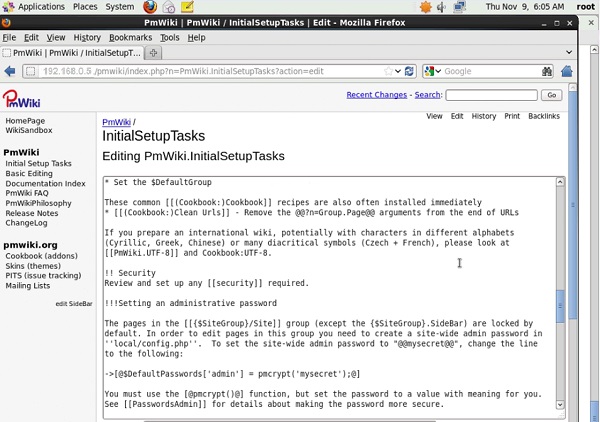Launch Firefox from the top panel icon
Image resolution: width=600 pixels, height=422 pixels.
pyautogui.click(x=150, y=7)
